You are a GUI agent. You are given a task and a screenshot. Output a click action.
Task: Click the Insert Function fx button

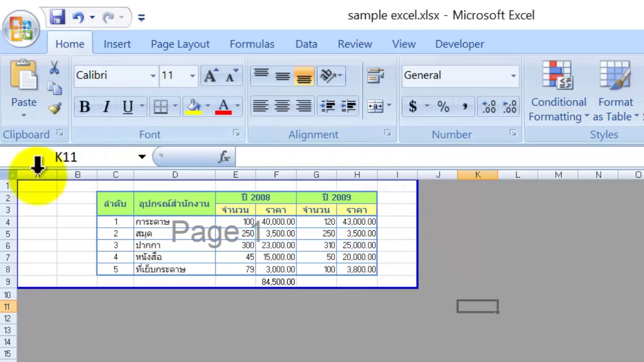point(224,157)
